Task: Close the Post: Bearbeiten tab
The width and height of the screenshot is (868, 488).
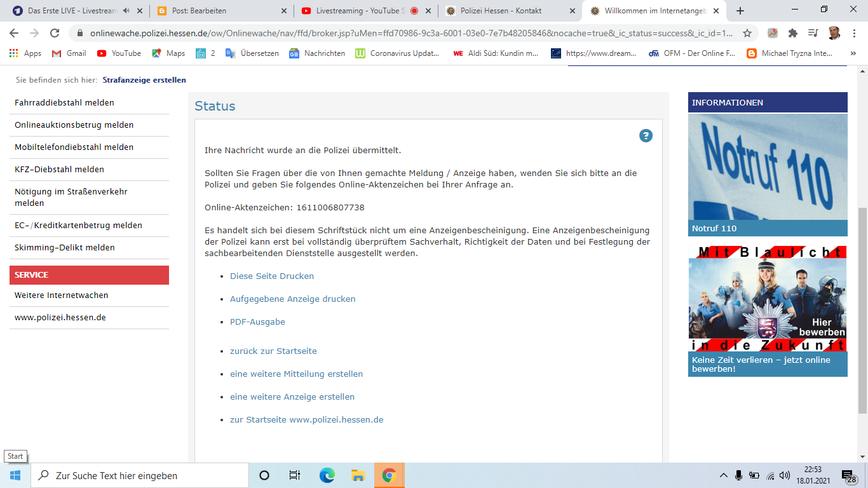Action: pos(283,11)
